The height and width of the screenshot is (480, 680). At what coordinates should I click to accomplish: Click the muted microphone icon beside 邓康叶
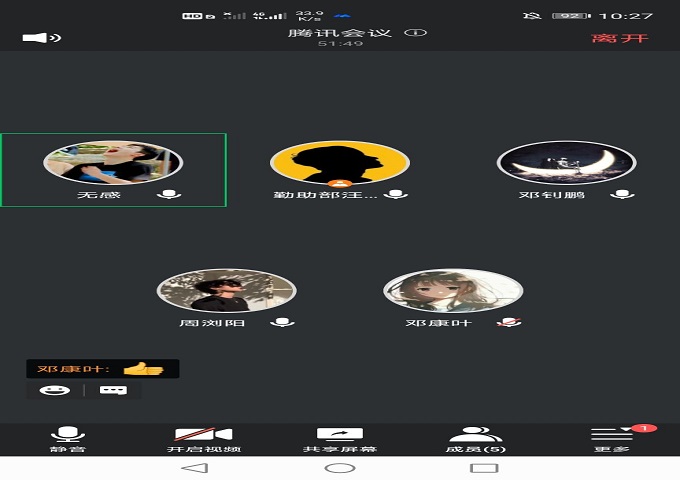tap(510, 322)
